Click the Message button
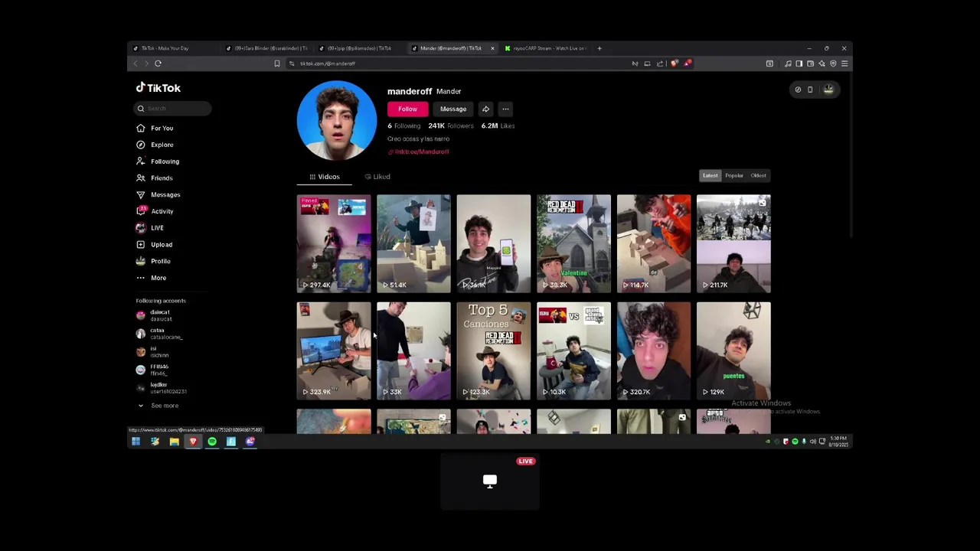Screen dimensions: 980x551 pos(453,109)
